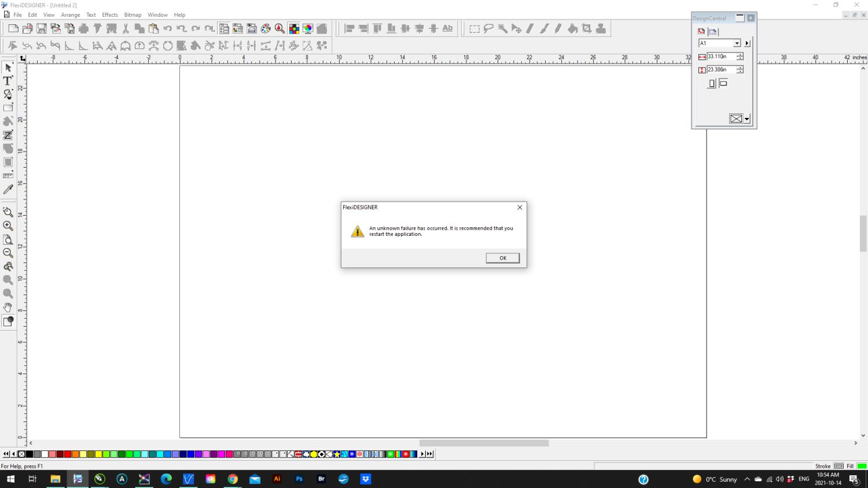Click the Open file folder icon
868x488 pixels.
click(x=27, y=28)
